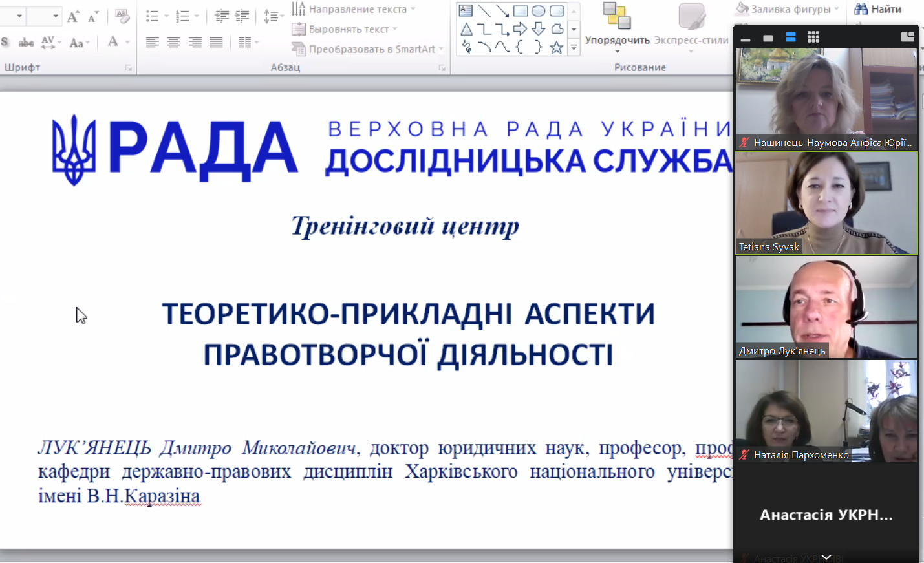Toggle justified paragraph alignment
Screen dimensions: 924x563
point(217,43)
